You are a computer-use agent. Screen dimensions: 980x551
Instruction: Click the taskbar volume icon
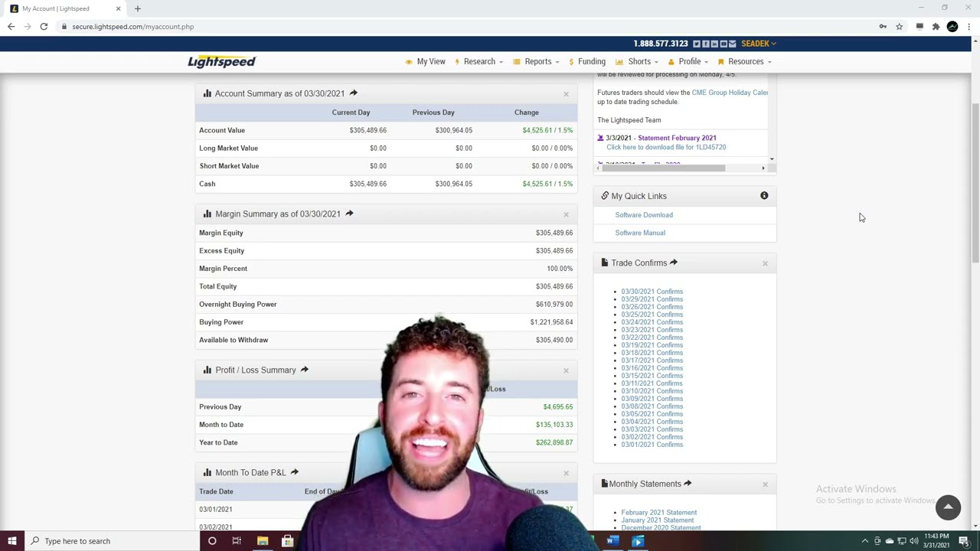913,541
